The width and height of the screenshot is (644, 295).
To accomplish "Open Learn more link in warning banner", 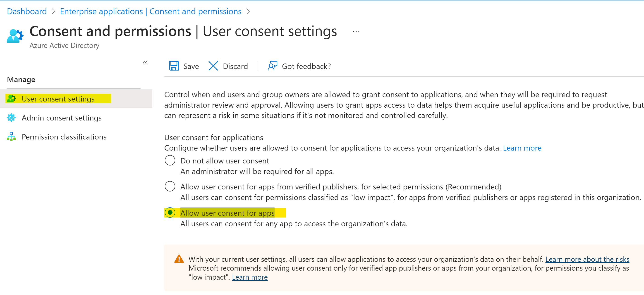I will pyautogui.click(x=250, y=277).
